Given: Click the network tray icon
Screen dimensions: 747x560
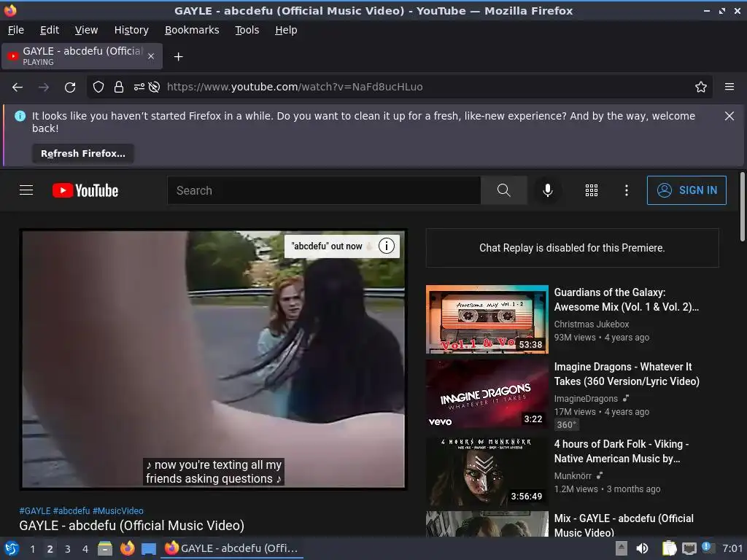Looking at the screenshot, I should tap(689, 548).
